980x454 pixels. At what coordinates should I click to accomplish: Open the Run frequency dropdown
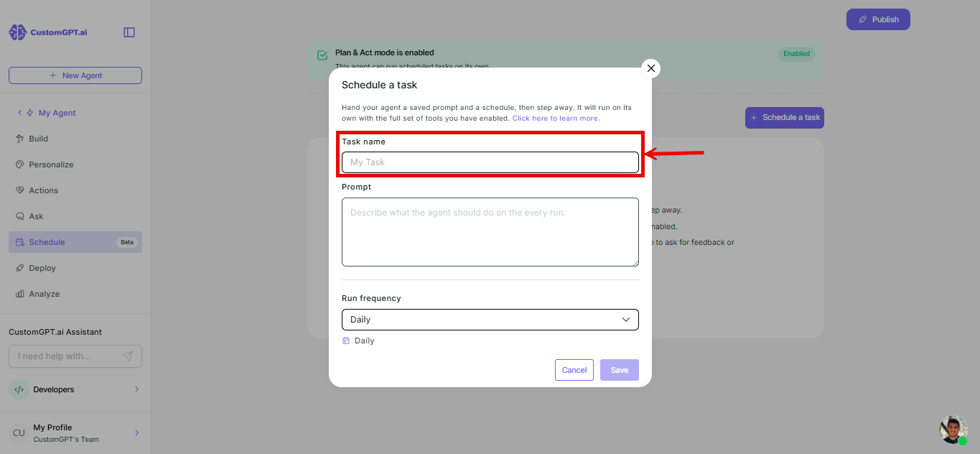click(490, 320)
